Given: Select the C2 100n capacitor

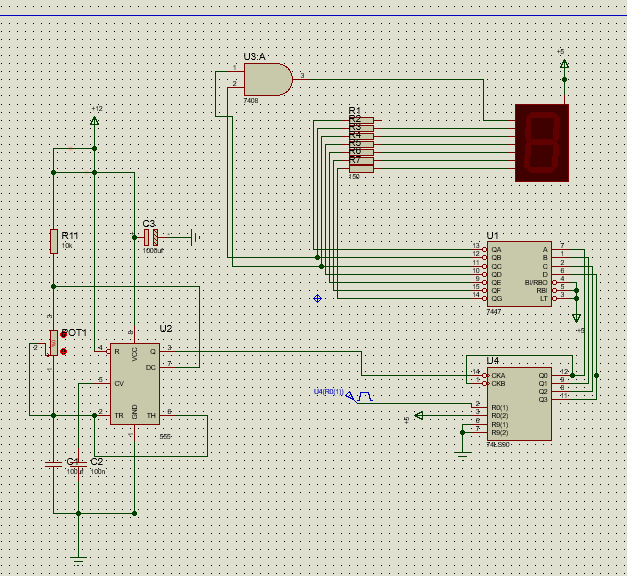Looking at the screenshot, I should click(x=78, y=464).
